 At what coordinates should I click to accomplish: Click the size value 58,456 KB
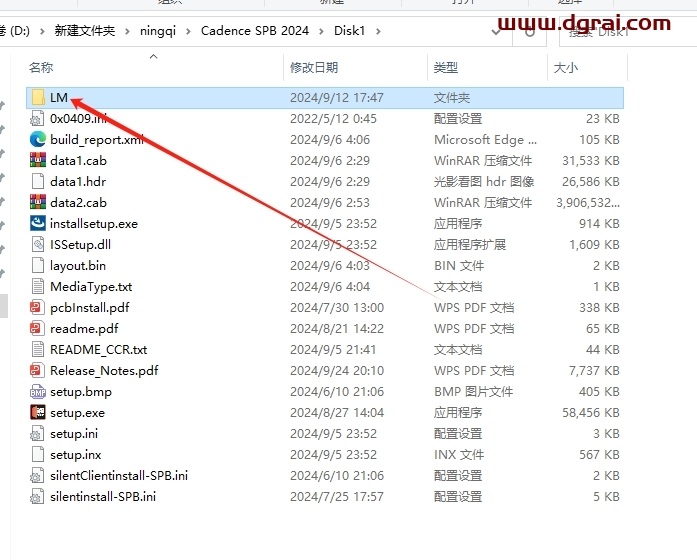coord(591,413)
